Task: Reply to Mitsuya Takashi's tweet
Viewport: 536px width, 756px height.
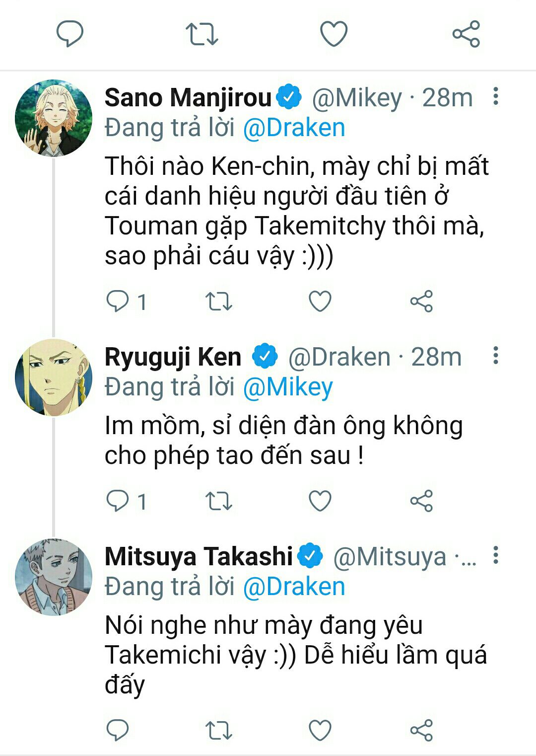Action: click(118, 730)
